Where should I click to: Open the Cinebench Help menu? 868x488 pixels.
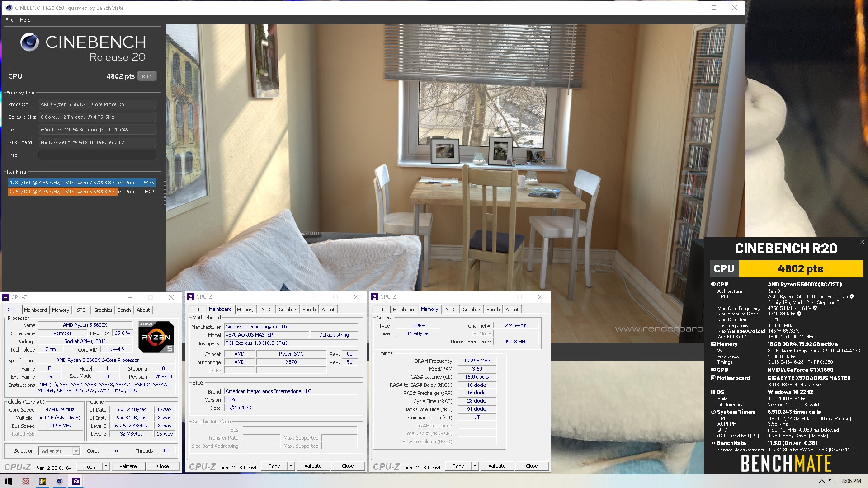25,20
